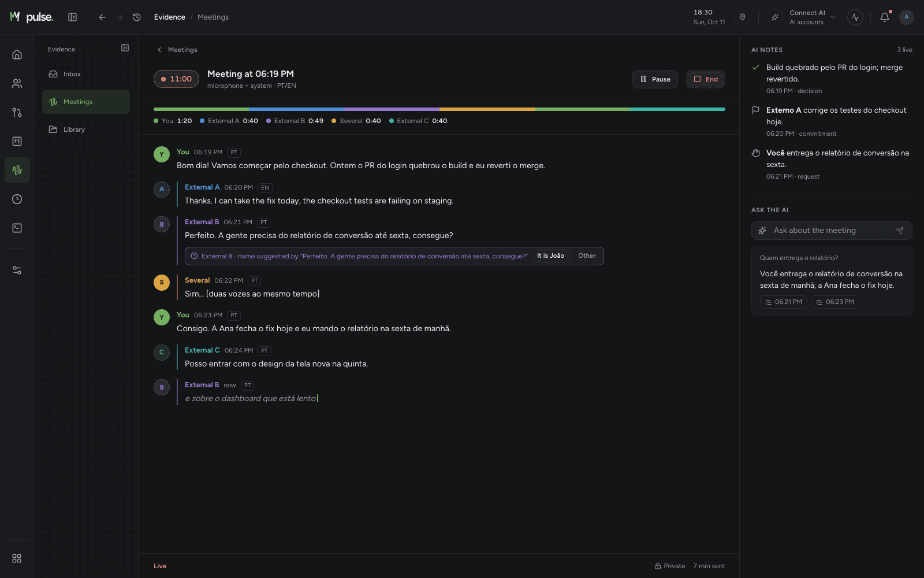
Task: Open the terminal console rail icon
Action: point(17,228)
